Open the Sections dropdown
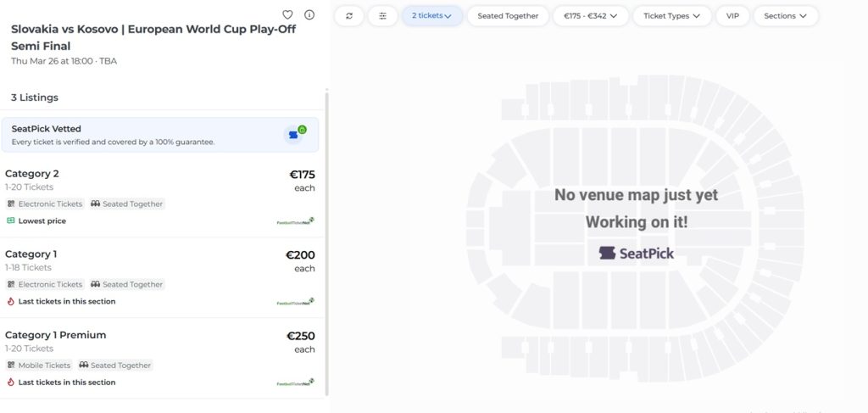Image resolution: width=868 pixels, height=413 pixels. click(x=785, y=16)
